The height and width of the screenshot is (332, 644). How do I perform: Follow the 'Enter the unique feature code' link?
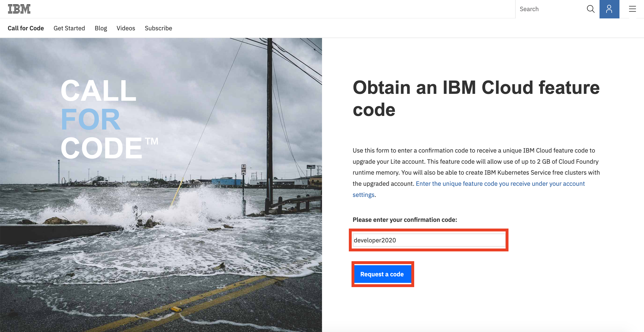click(500, 183)
